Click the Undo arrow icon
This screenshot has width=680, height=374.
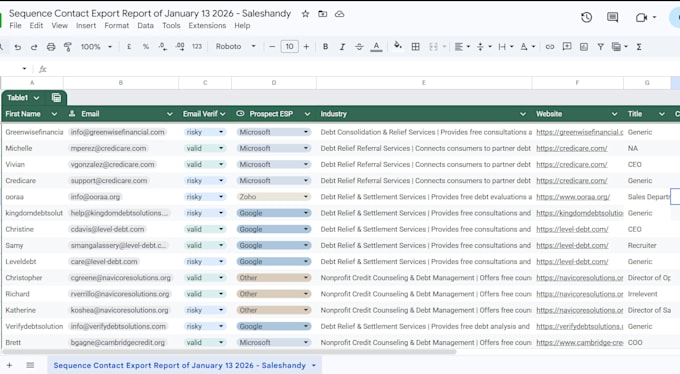pos(17,47)
